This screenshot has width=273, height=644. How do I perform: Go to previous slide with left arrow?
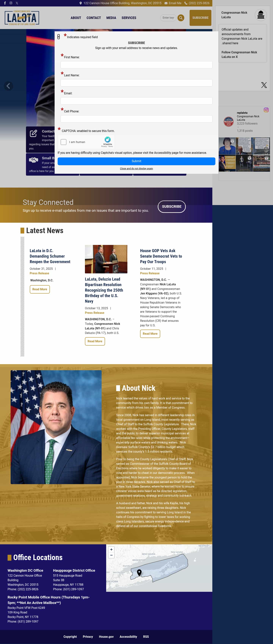pyautogui.click(x=9, y=86)
